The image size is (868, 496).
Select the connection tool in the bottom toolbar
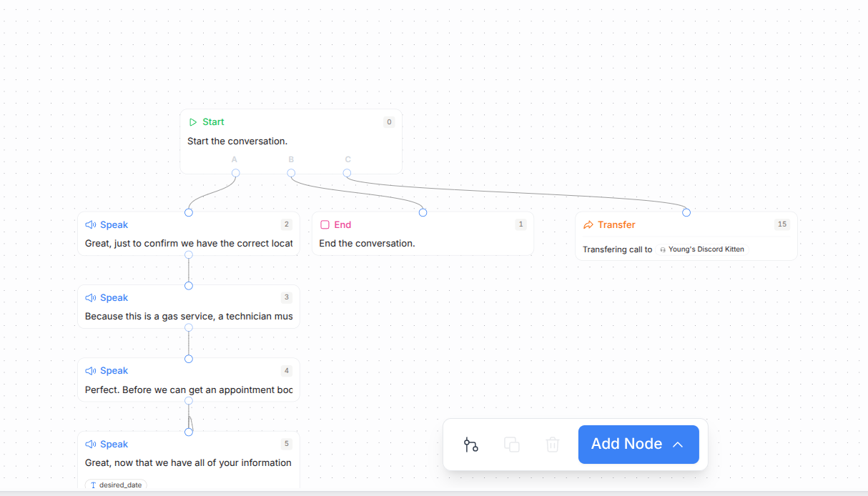471,445
